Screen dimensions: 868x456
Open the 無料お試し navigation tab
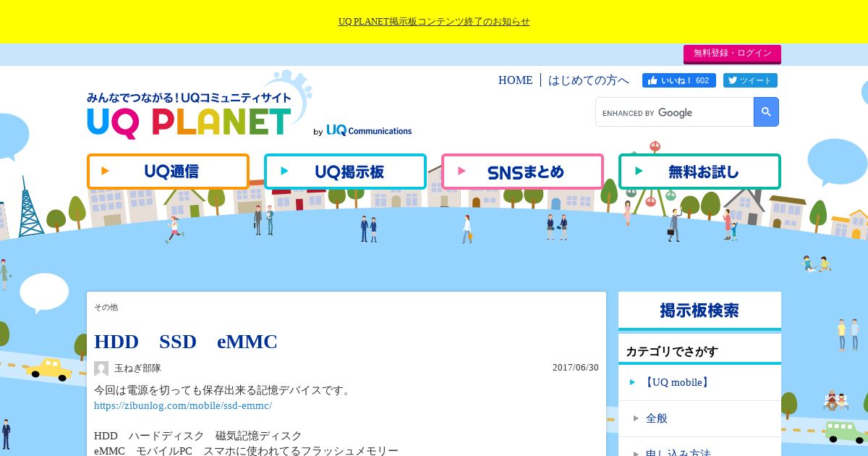tap(699, 172)
